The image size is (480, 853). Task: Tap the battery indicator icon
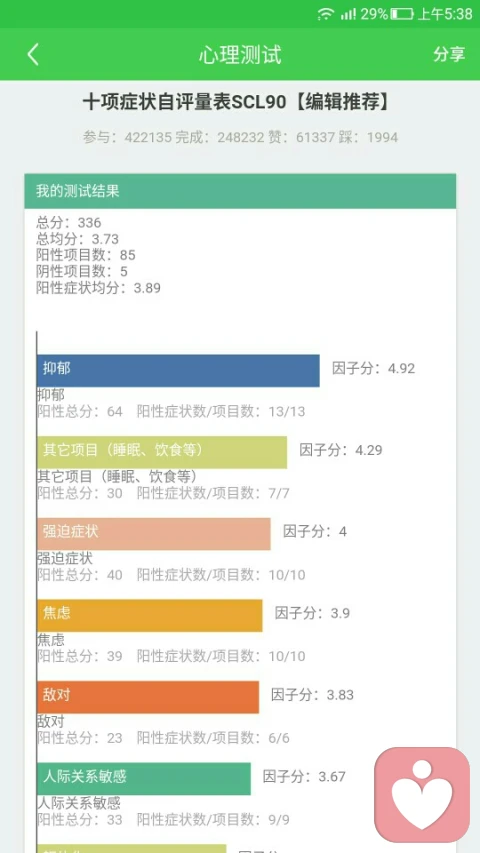click(402, 14)
